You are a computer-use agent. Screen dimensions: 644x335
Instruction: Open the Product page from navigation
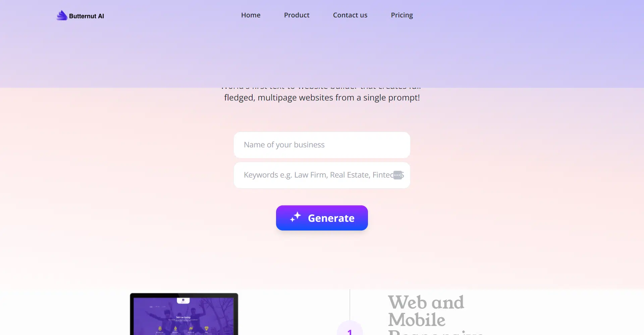[297, 15]
